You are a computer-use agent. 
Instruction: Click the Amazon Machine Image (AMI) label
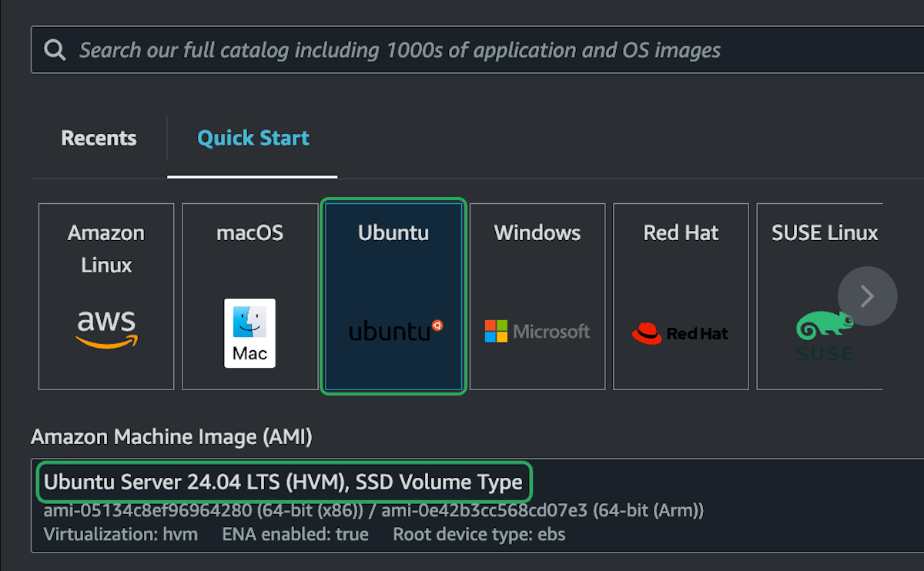tap(172, 437)
